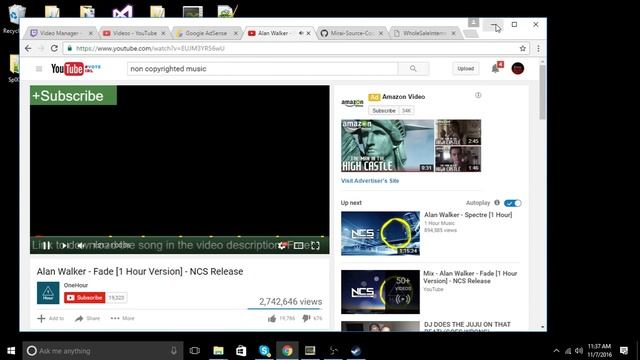
Task: Open the Spectre NCS thumbnail
Action: (x=380, y=233)
